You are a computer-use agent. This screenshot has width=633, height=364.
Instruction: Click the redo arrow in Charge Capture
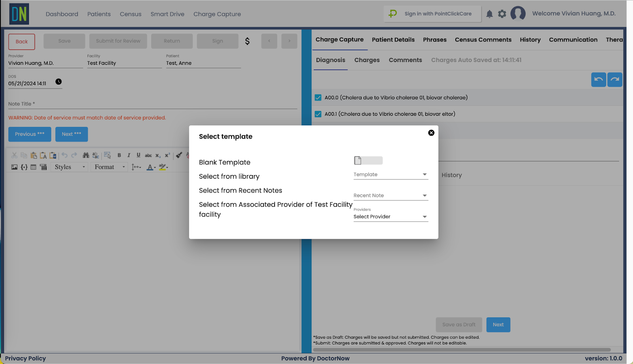tap(615, 79)
